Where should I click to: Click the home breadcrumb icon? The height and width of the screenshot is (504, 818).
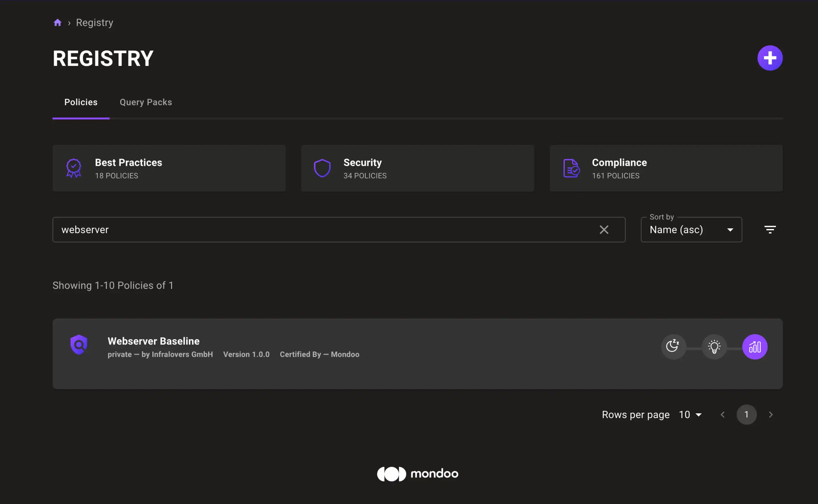point(57,22)
